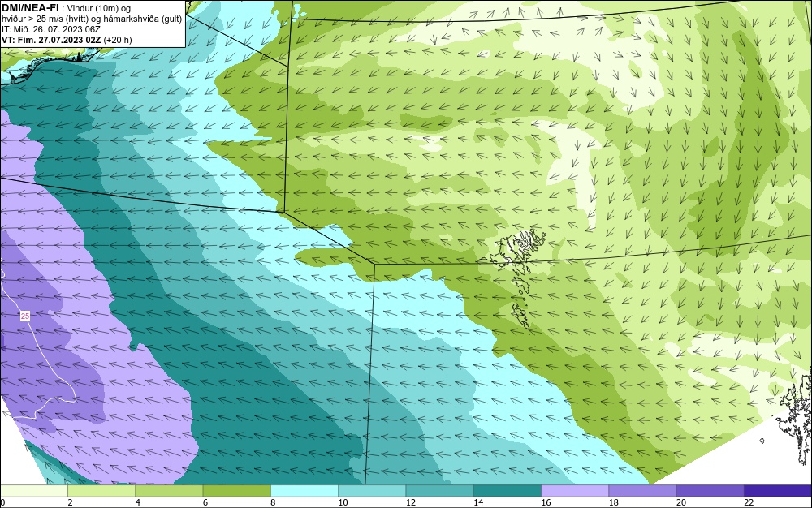Click the 10–12 m/s aqua legend swatch
The height and width of the screenshot is (508, 812).
click(x=372, y=491)
